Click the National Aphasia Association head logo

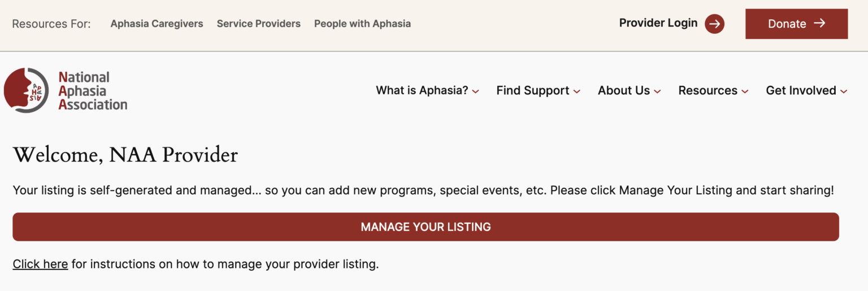click(x=27, y=90)
